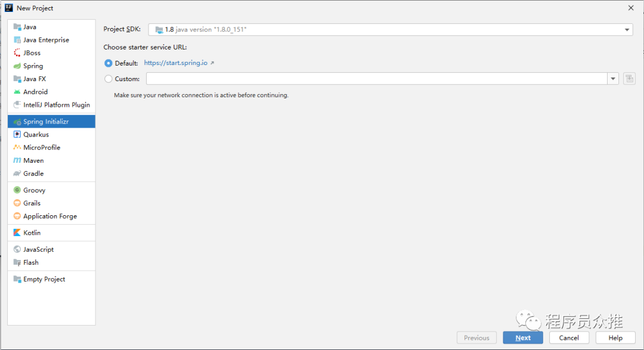The width and height of the screenshot is (644, 350).
Task: Click the Spring Initializr icon
Action: (17, 122)
